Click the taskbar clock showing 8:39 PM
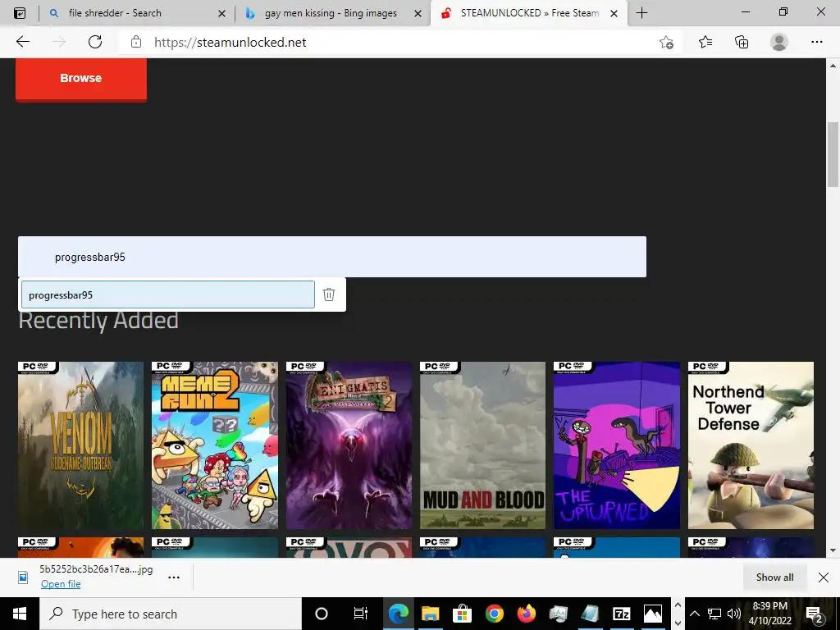Viewport: 840px width, 630px height. pos(769,614)
